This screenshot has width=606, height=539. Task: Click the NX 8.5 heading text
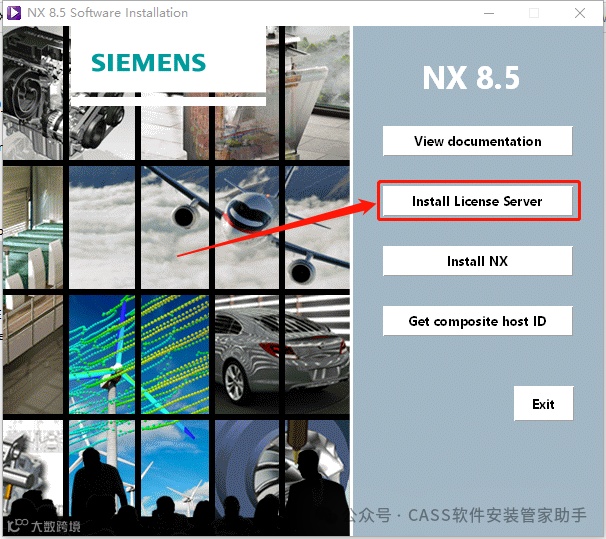[471, 78]
